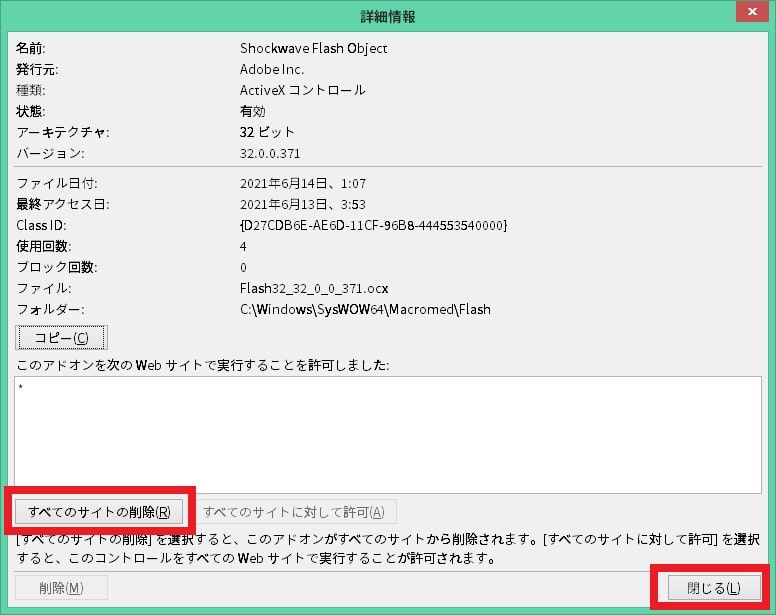776x615 pixels.
Task: Click the block count value 0
Action: click(243, 268)
